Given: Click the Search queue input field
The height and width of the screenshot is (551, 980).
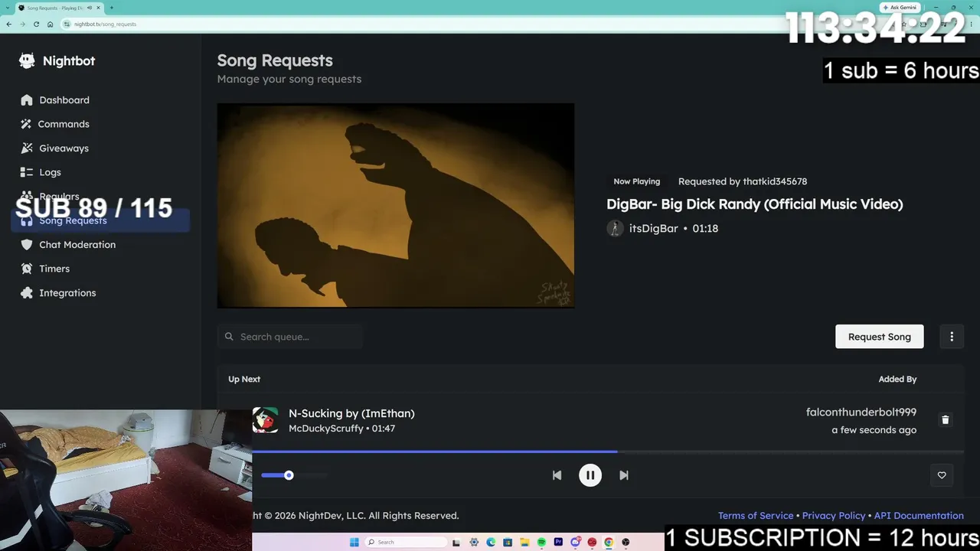Looking at the screenshot, I should click(289, 337).
